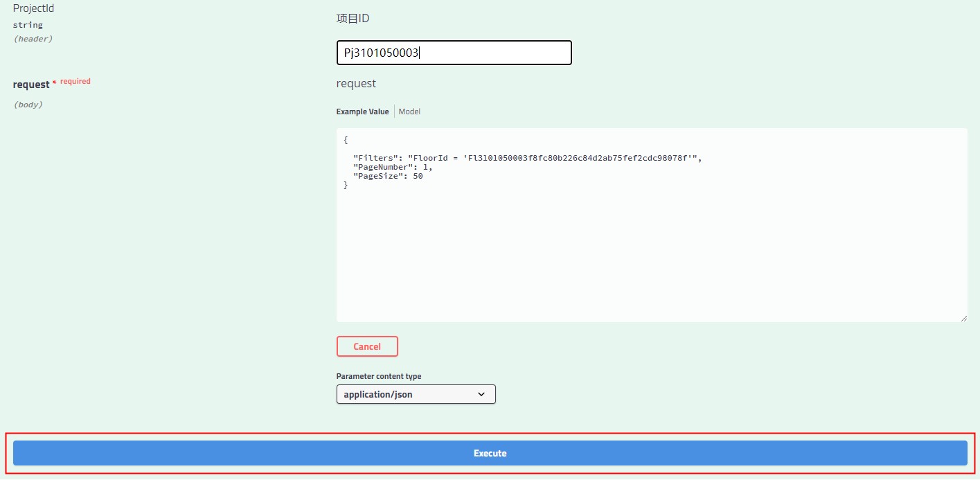Click the closing brace in request body
Viewport: 980px width, 480px height.
[346, 185]
